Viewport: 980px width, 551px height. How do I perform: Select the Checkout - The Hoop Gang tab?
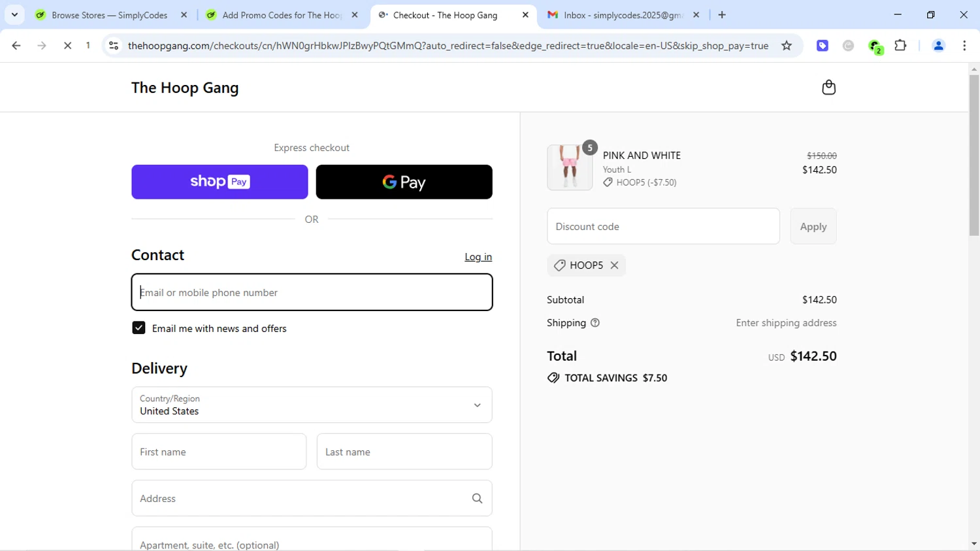pyautogui.click(x=453, y=15)
